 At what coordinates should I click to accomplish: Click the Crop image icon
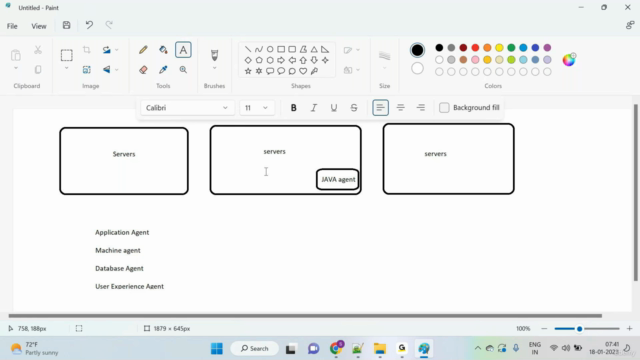pyautogui.click(x=87, y=50)
